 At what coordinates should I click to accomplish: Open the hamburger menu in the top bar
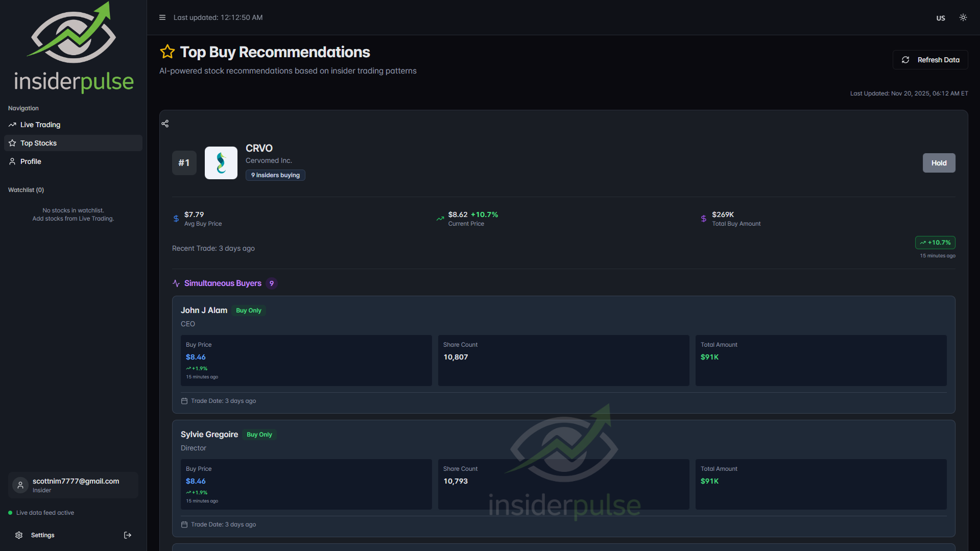[x=162, y=17]
